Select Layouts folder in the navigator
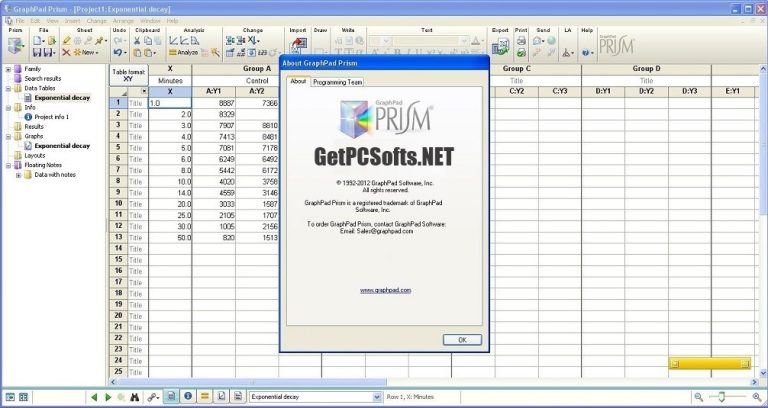This screenshot has height=408, width=768. click(35, 155)
